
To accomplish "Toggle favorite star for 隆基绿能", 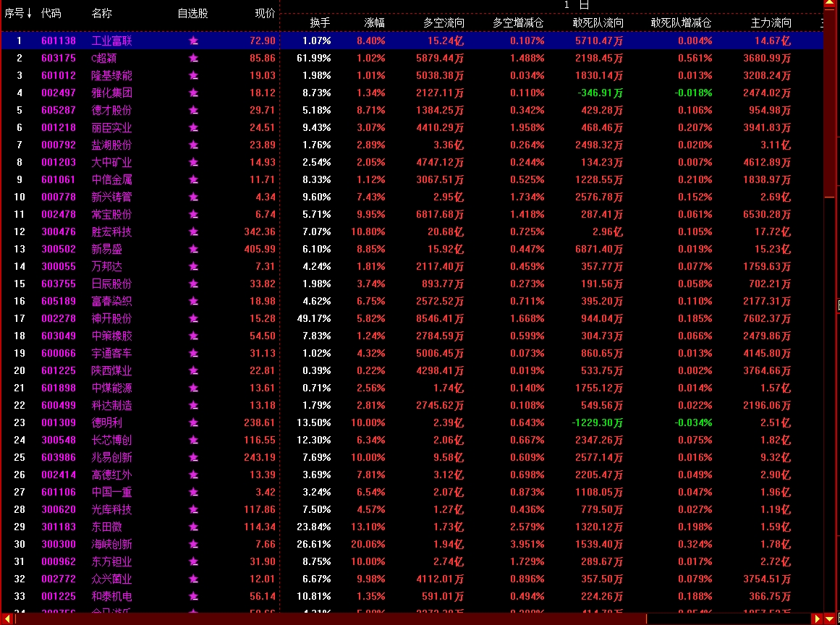I will tap(193, 75).
